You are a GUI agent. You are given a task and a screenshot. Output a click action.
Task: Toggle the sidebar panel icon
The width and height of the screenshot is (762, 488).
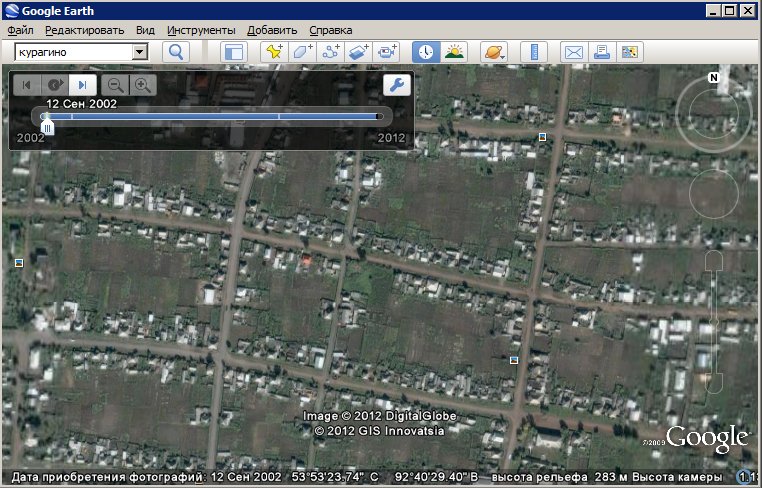point(233,52)
